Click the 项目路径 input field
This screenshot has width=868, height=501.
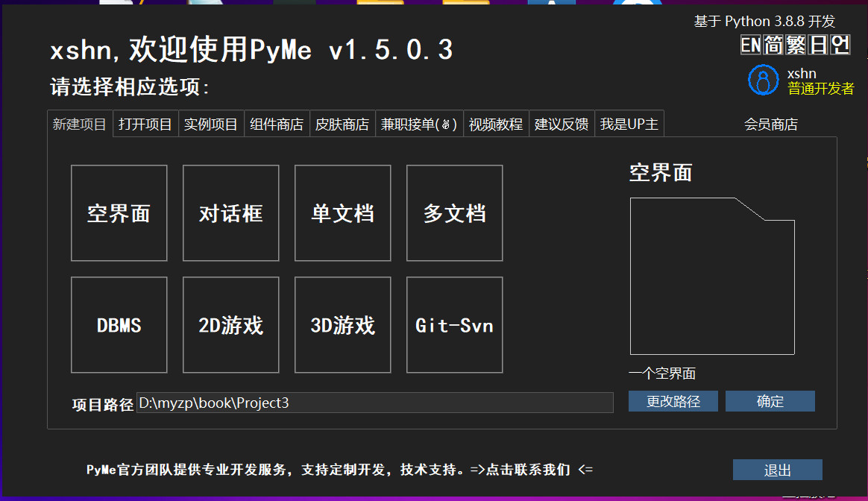pyautogui.click(x=374, y=403)
